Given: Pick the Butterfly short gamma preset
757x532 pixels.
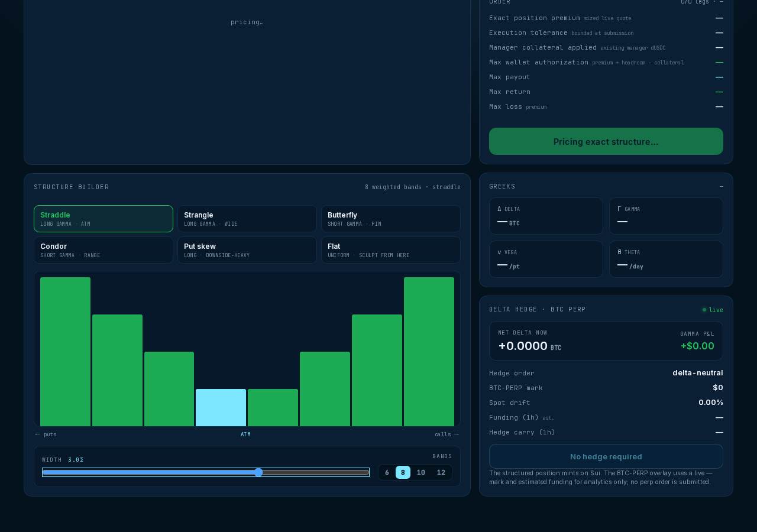Looking at the screenshot, I should [391, 219].
